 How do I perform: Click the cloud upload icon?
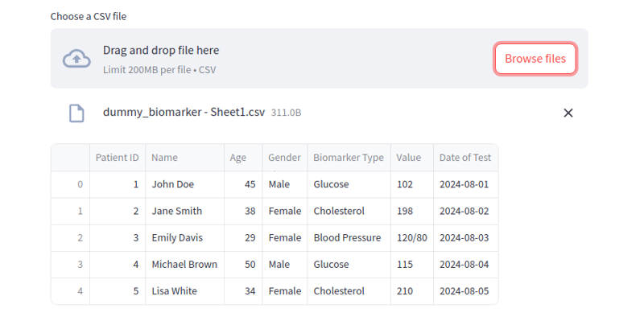pyautogui.click(x=76, y=58)
